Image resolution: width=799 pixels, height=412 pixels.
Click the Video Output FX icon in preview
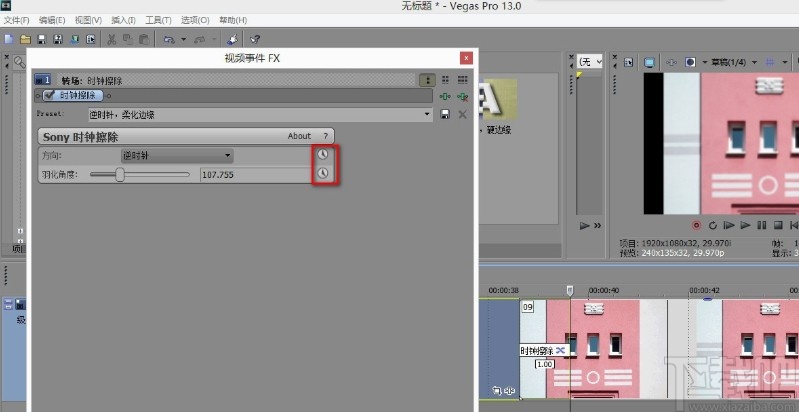pyautogui.click(x=671, y=62)
